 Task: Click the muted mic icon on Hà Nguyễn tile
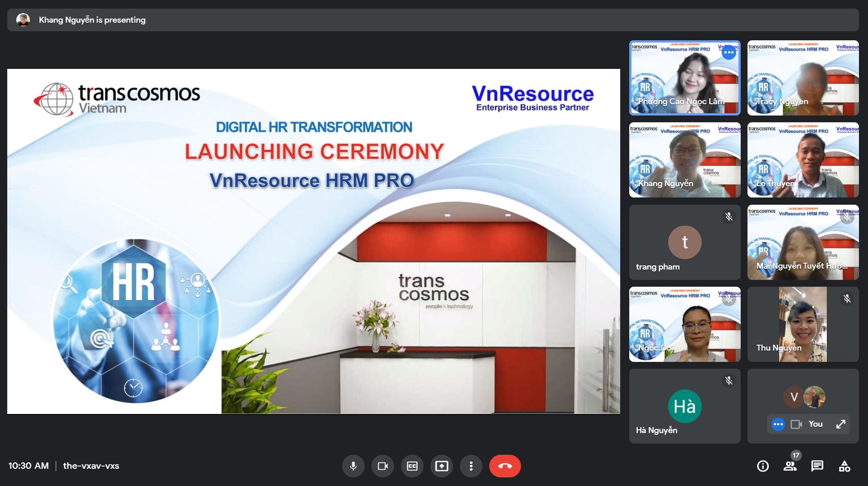tap(728, 381)
